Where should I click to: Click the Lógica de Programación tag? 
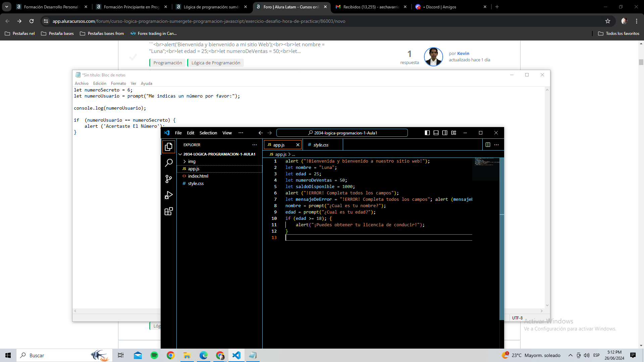click(216, 63)
